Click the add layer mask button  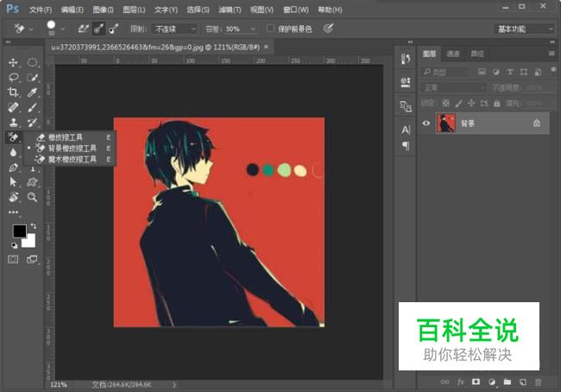tap(476, 382)
